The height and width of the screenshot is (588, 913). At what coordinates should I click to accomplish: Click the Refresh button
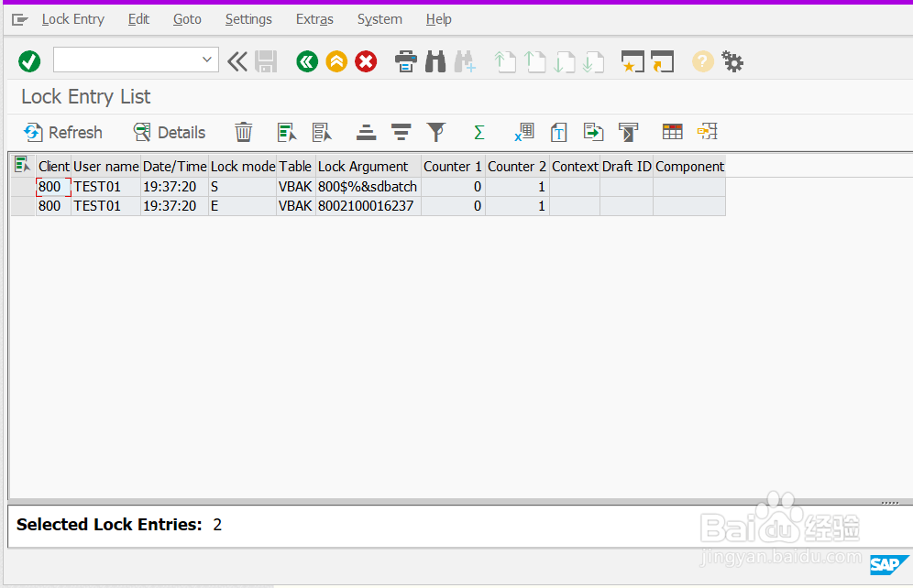63,133
